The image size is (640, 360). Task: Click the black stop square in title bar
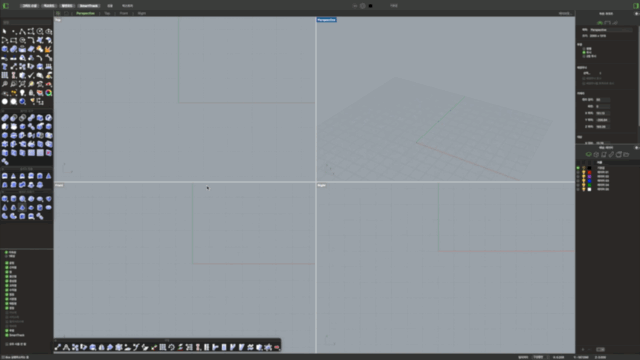(371, 6)
